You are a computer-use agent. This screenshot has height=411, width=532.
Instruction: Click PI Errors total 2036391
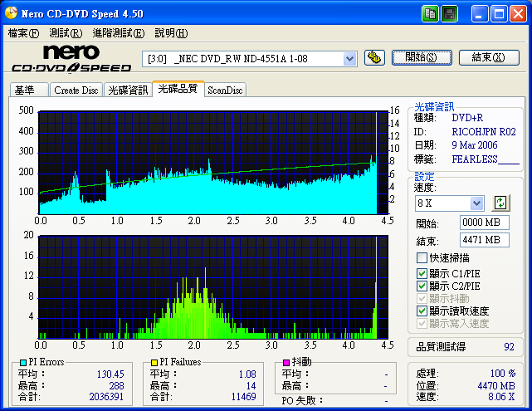106,397
